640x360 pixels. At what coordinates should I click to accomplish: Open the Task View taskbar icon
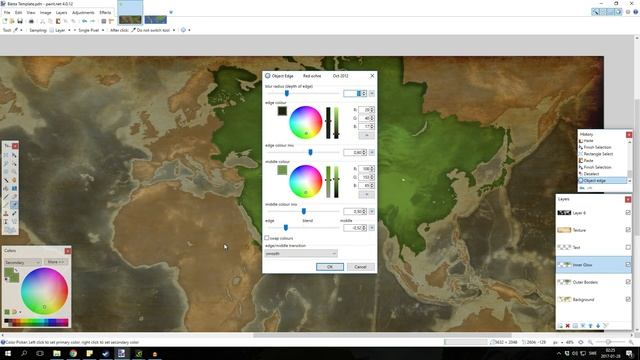click(40, 353)
